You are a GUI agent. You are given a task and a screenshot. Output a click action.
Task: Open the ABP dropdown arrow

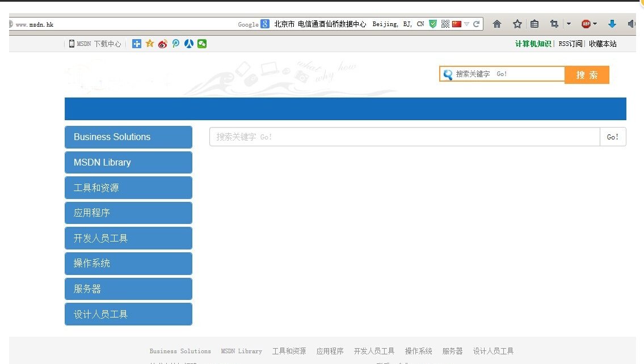tap(595, 24)
